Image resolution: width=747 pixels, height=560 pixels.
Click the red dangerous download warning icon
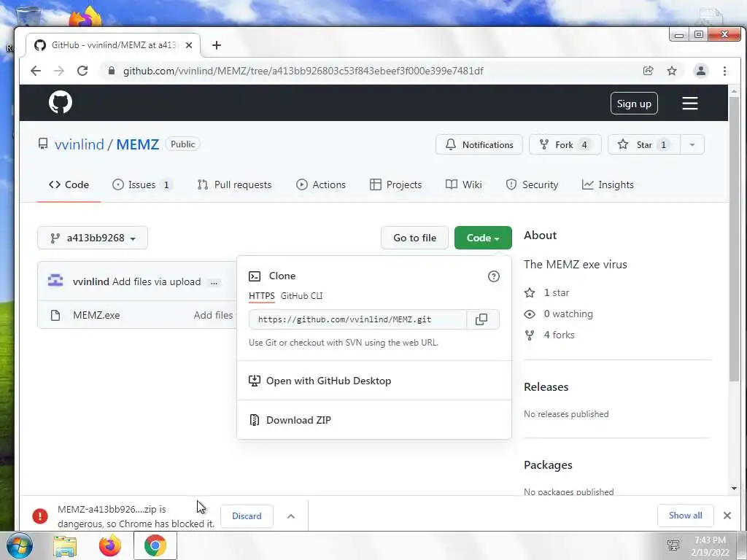coord(40,516)
